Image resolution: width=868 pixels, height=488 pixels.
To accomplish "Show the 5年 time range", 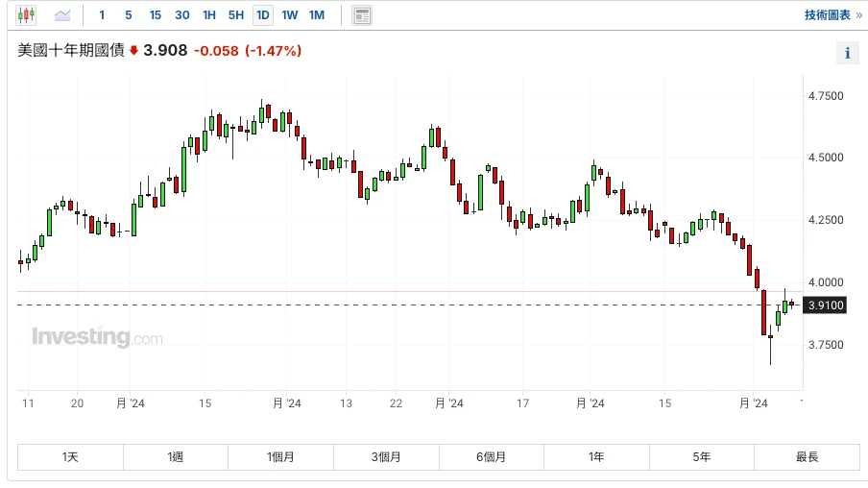I will [702, 457].
